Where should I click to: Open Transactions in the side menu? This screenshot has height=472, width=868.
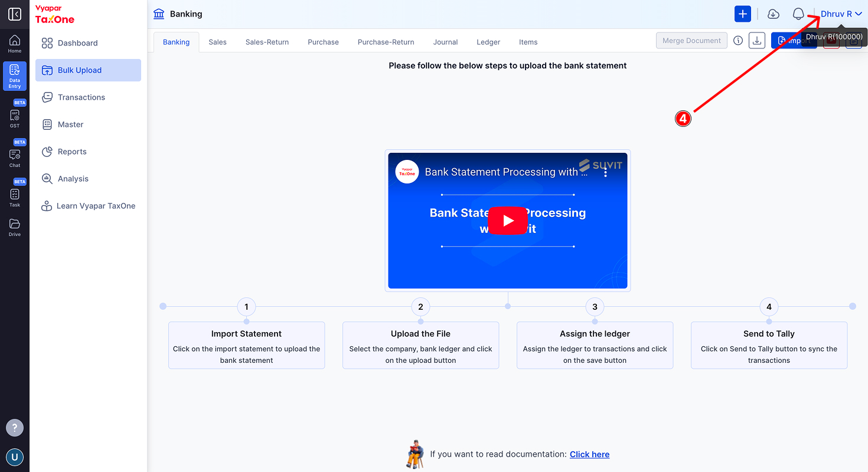[88, 97]
